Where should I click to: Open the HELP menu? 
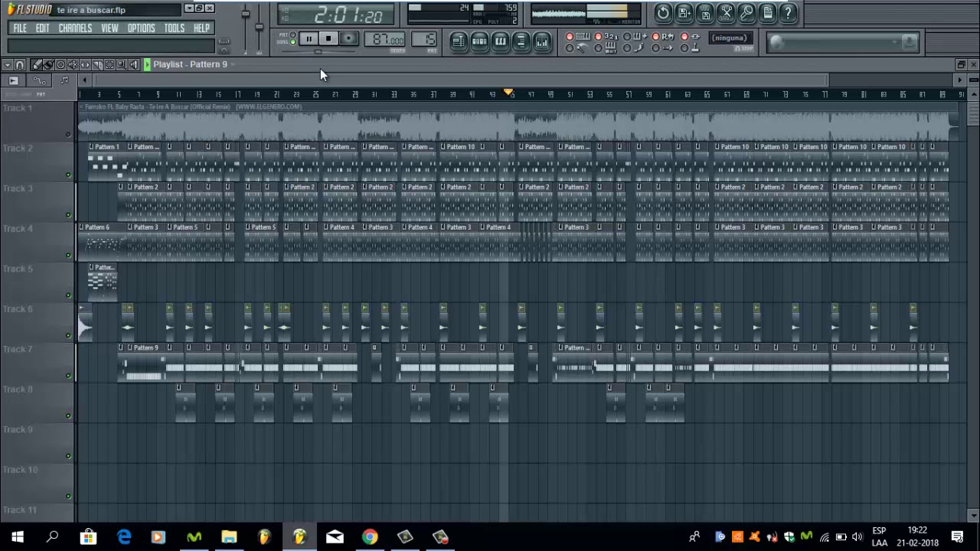[x=201, y=28]
